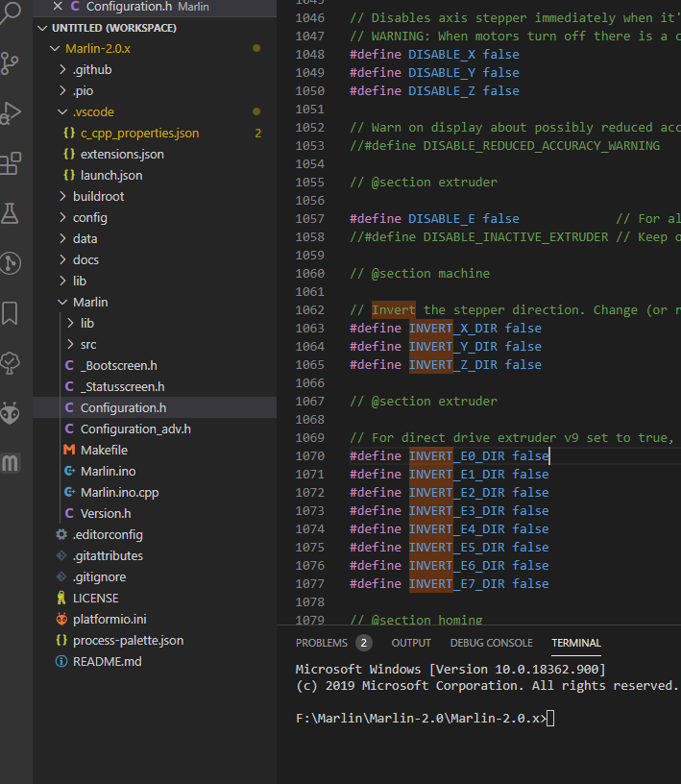Click the terminal prompt input line
Screen dimensions: 681x784
[425, 719]
